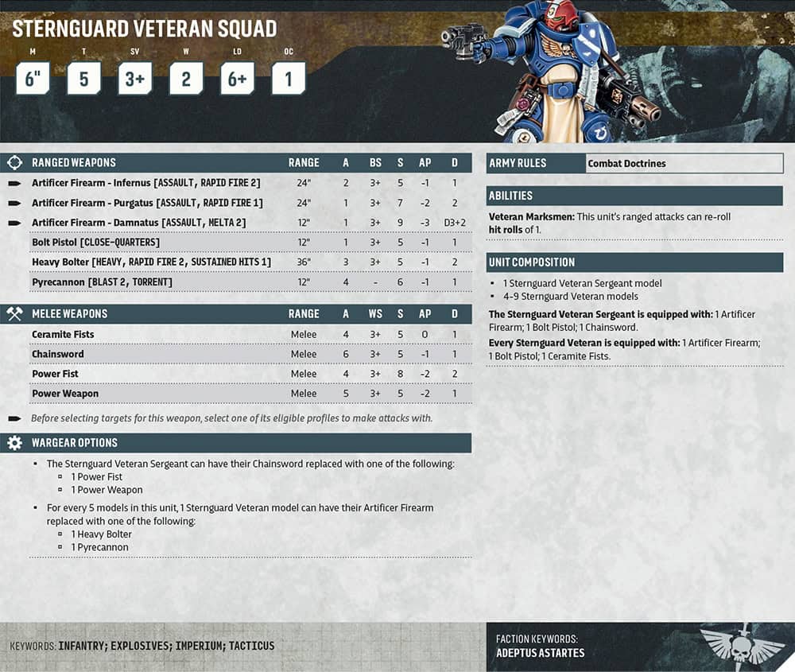The image size is (795, 672).
Task: Click the bullet icon beside Artificer Firearm - Damnatus
Action: tap(14, 223)
